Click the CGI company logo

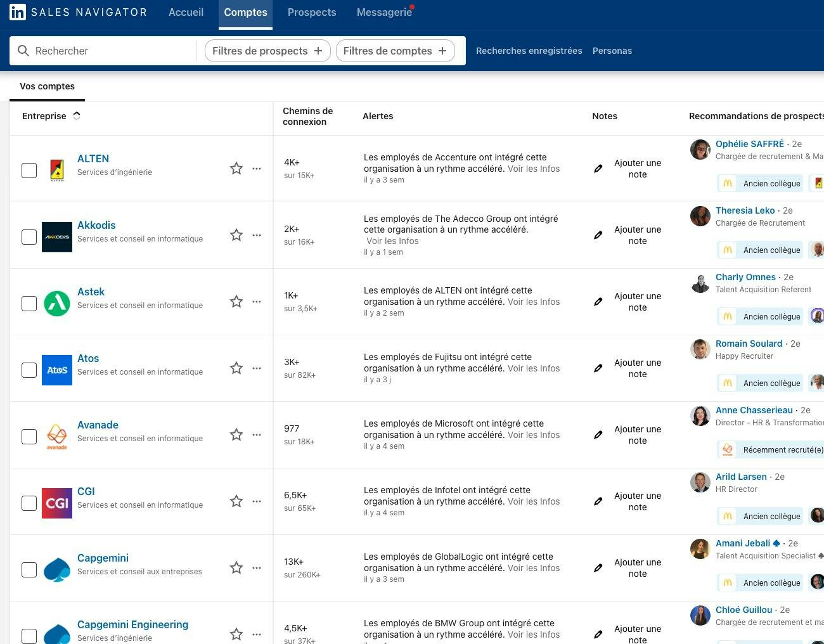click(x=57, y=503)
